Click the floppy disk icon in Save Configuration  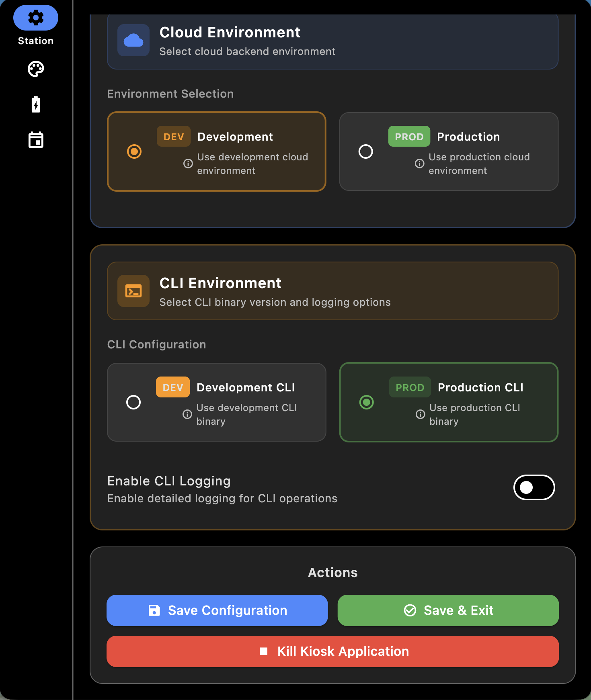coord(154,610)
